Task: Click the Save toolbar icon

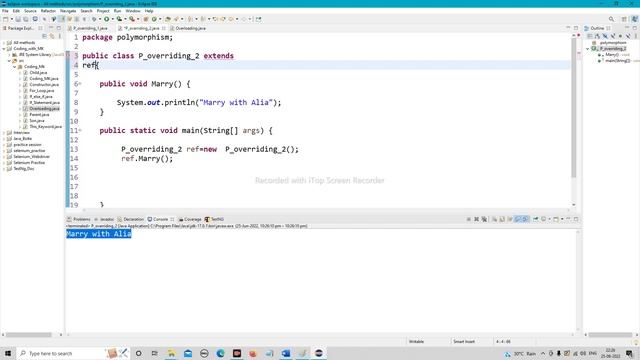Action: (x=18, y=19)
